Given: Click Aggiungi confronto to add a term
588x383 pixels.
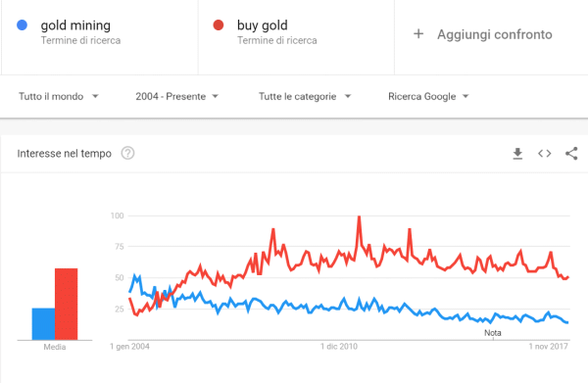Looking at the screenshot, I should (x=494, y=34).
